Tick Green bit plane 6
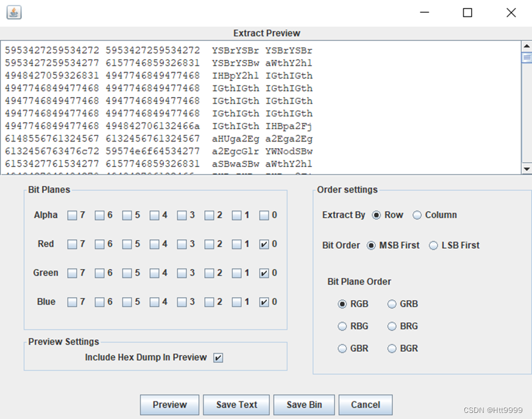Image resolution: width=532 pixels, height=419 pixels. tap(99, 273)
